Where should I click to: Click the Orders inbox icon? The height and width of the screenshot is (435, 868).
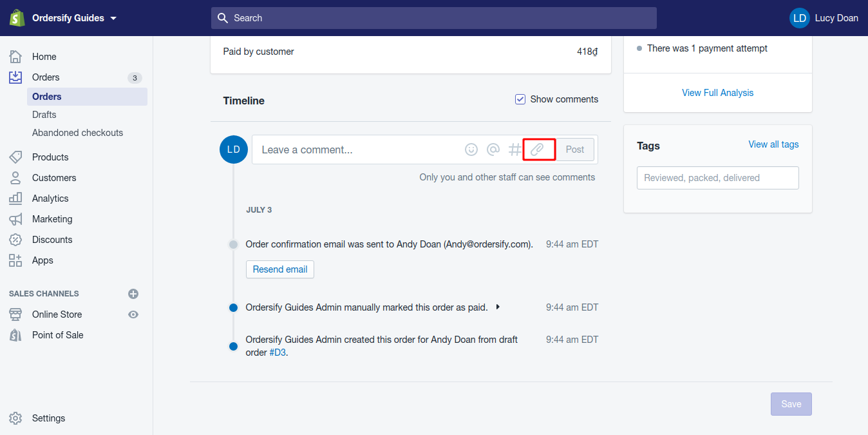pyautogui.click(x=15, y=77)
